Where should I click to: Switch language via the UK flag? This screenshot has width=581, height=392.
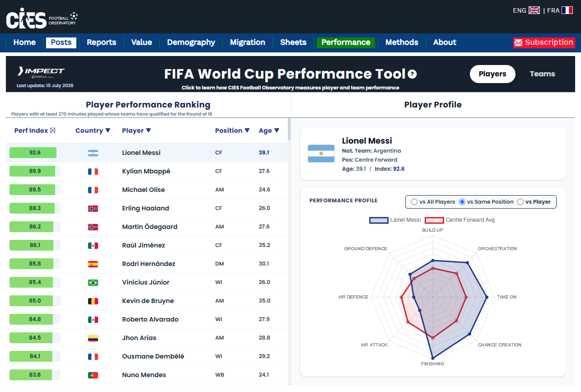[534, 10]
